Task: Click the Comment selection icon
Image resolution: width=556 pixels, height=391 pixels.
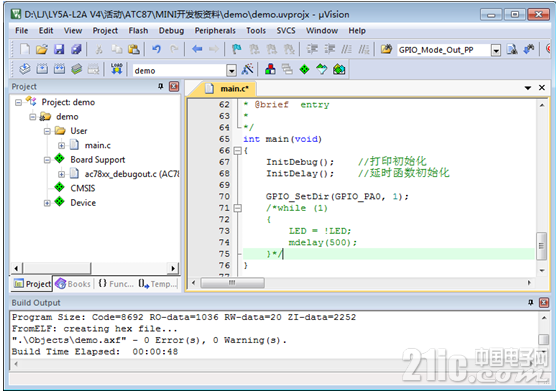Action: pyautogui.click(x=346, y=49)
